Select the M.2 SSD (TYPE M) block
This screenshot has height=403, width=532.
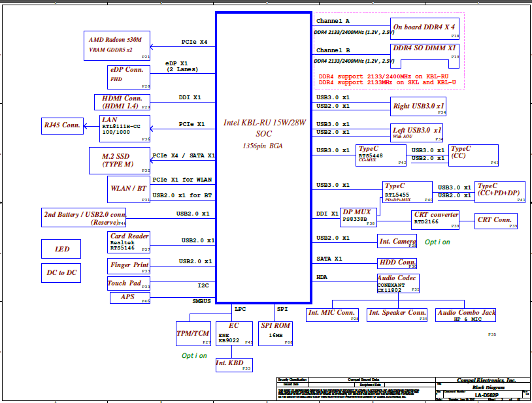point(120,161)
